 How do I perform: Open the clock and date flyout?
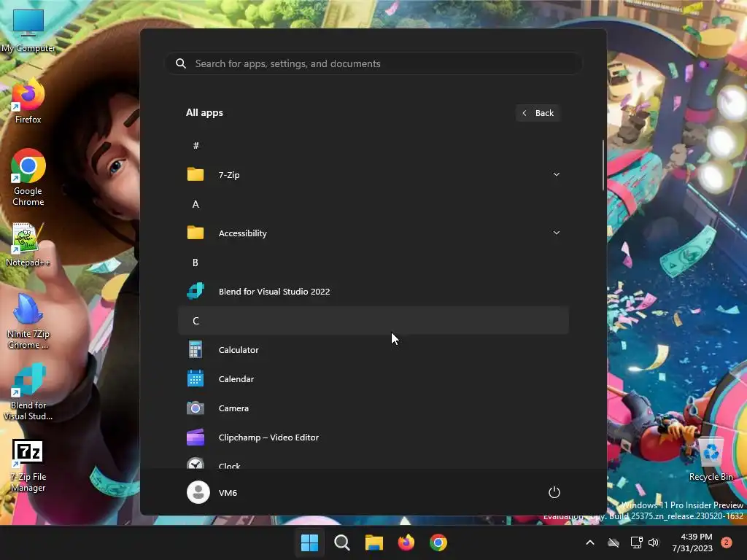(692, 542)
